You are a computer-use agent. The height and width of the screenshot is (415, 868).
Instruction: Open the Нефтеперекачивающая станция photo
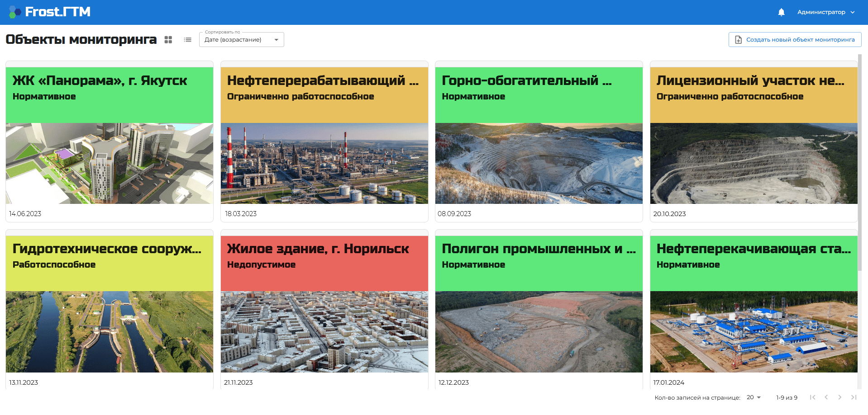pyautogui.click(x=754, y=332)
